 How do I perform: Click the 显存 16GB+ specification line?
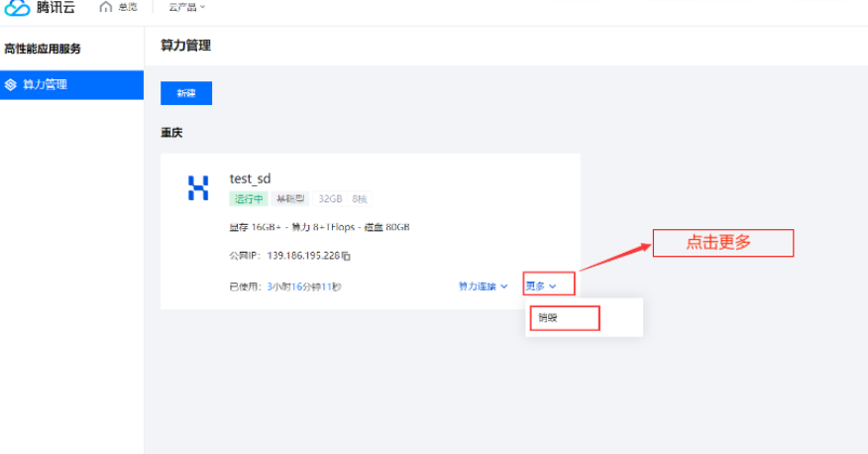pos(319,227)
